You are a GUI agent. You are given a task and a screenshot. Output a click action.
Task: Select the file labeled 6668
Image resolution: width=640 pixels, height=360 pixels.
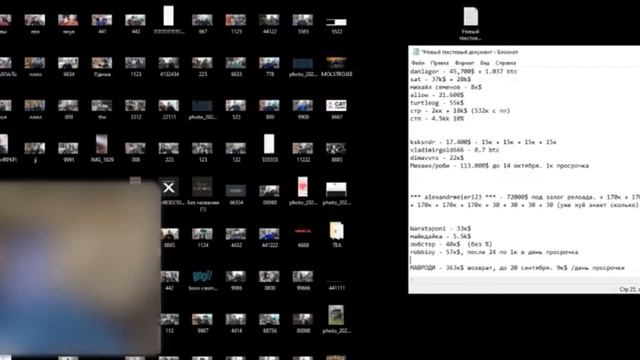click(x=303, y=237)
